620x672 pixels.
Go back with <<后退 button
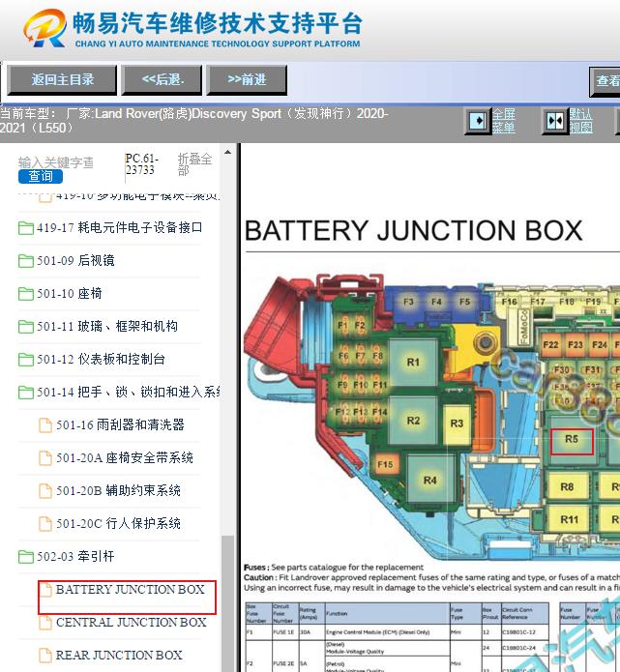[162, 79]
